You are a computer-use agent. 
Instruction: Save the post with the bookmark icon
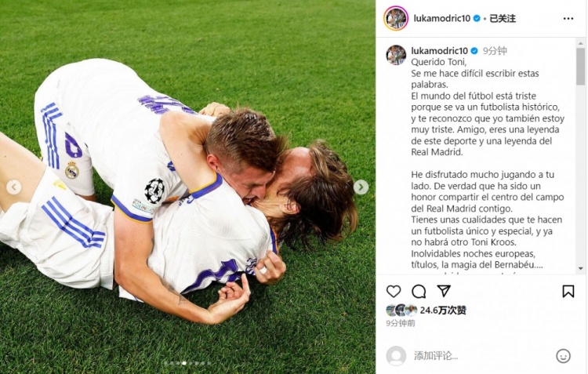tap(568, 291)
